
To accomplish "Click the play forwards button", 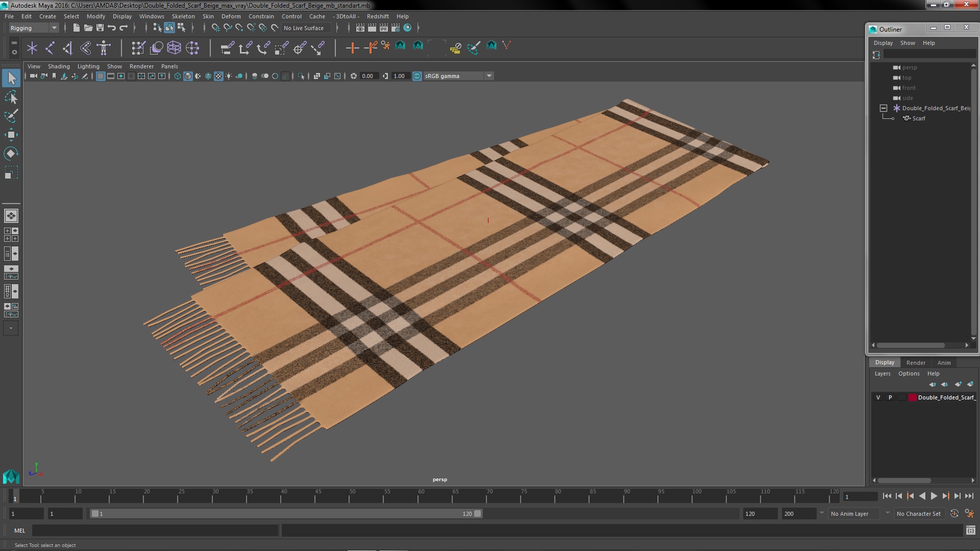I will pyautogui.click(x=934, y=496).
